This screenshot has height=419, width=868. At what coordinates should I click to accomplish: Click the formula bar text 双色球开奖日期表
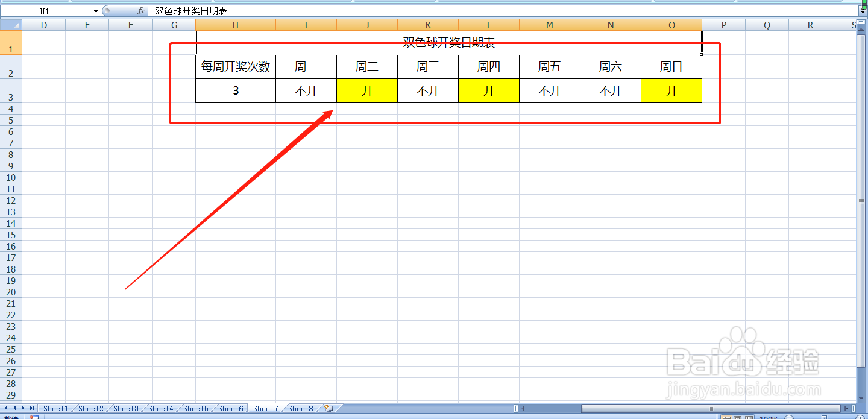pyautogui.click(x=191, y=11)
